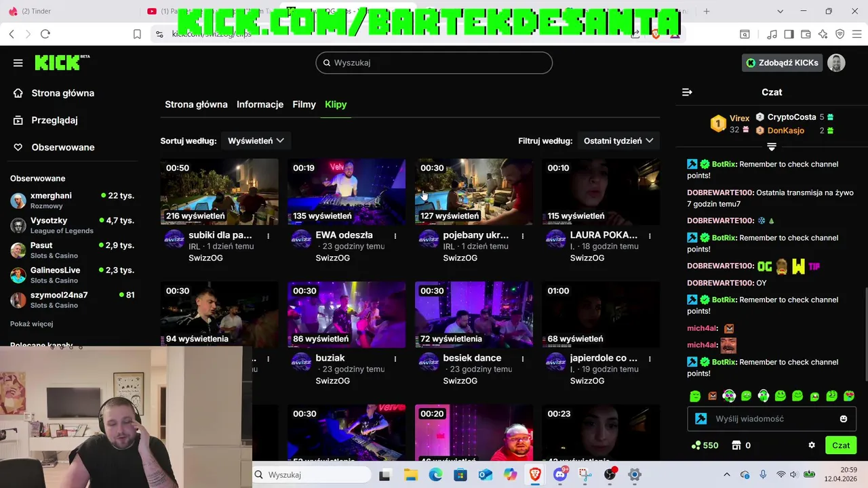The width and height of the screenshot is (868, 488).
Task: Click the 'Zdobądź KICKs' button
Action: tap(783, 63)
